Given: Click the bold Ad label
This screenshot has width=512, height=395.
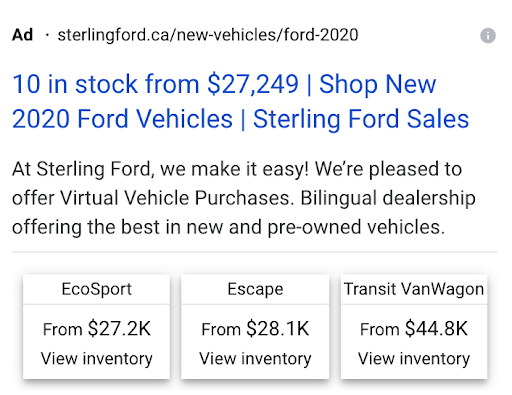Looking at the screenshot, I should click(x=22, y=35).
